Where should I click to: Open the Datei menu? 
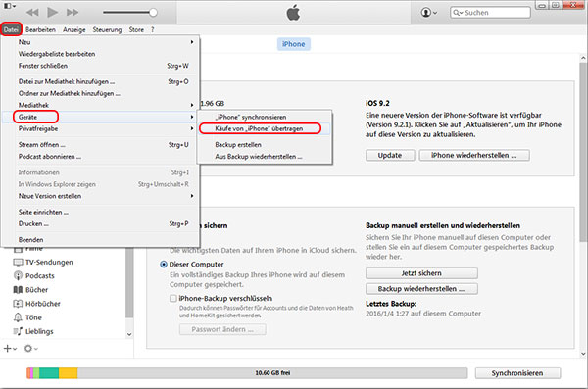(11, 29)
